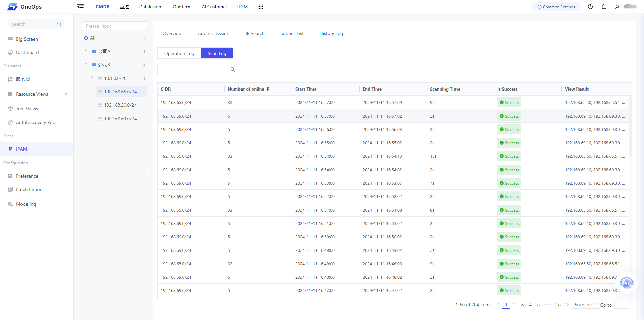
Task: Click the Scanning Time column header
Action: [x=445, y=89]
